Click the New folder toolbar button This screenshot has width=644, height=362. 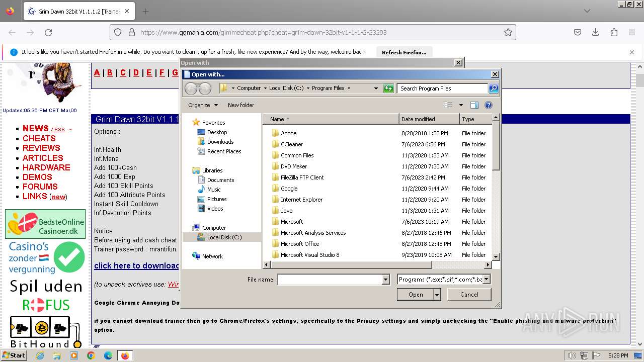coord(241,105)
